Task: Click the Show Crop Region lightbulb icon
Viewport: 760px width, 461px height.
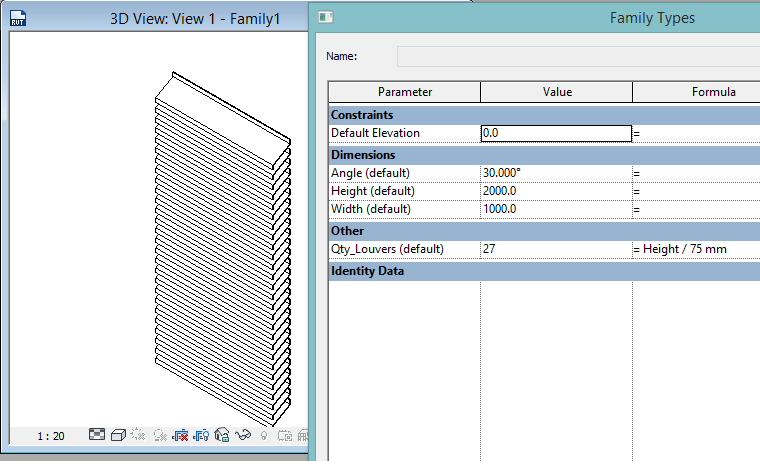Action: click(x=201, y=435)
